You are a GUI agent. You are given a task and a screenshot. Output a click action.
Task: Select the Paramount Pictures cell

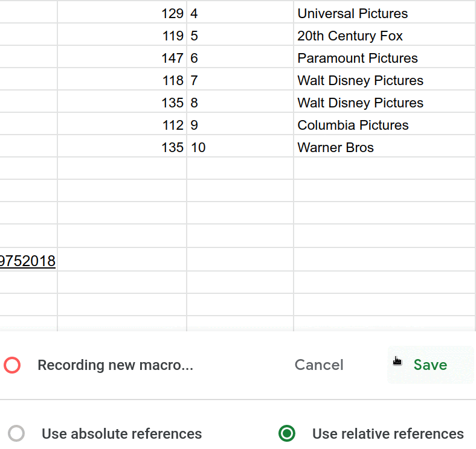[x=358, y=58]
